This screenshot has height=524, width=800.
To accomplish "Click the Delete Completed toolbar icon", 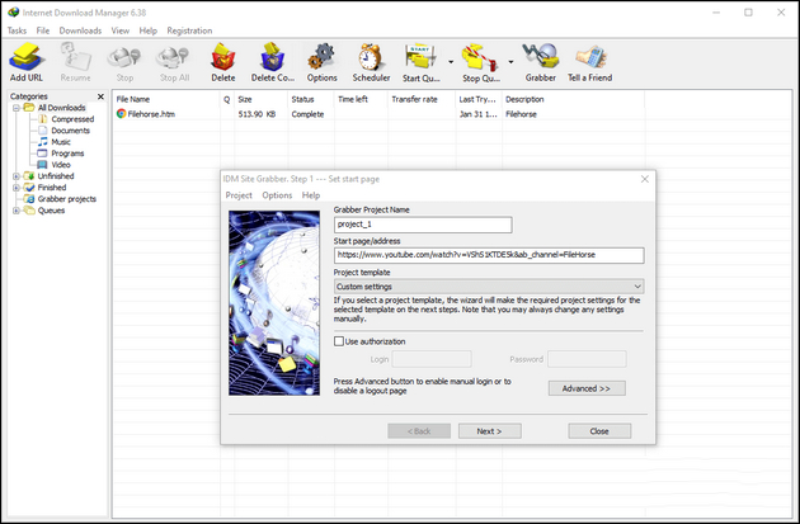I will tap(272, 62).
